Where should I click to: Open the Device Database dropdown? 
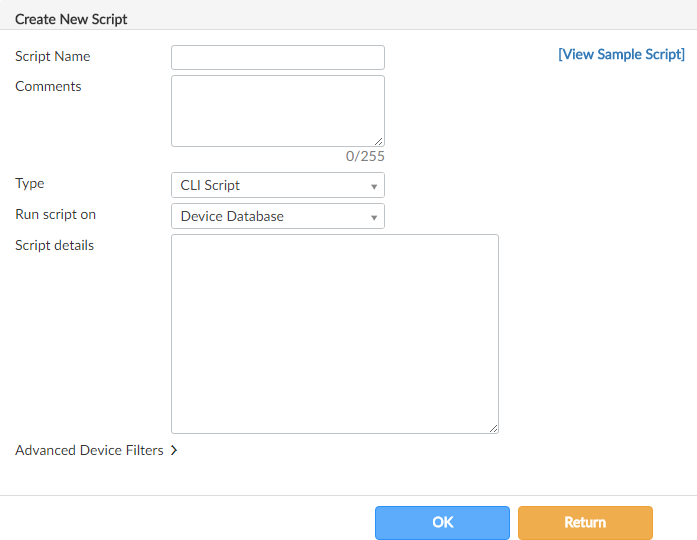pos(277,216)
